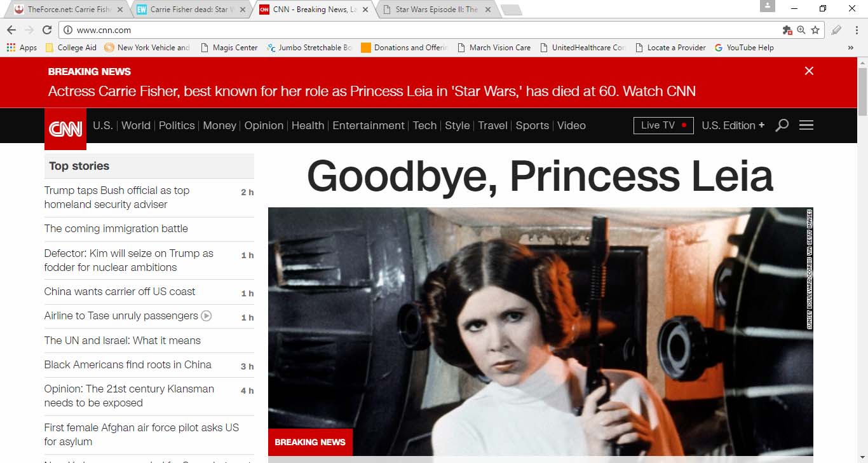Reload the page with the refresh icon
The height and width of the screenshot is (463, 868).
pyautogui.click(x=47, y=30)
